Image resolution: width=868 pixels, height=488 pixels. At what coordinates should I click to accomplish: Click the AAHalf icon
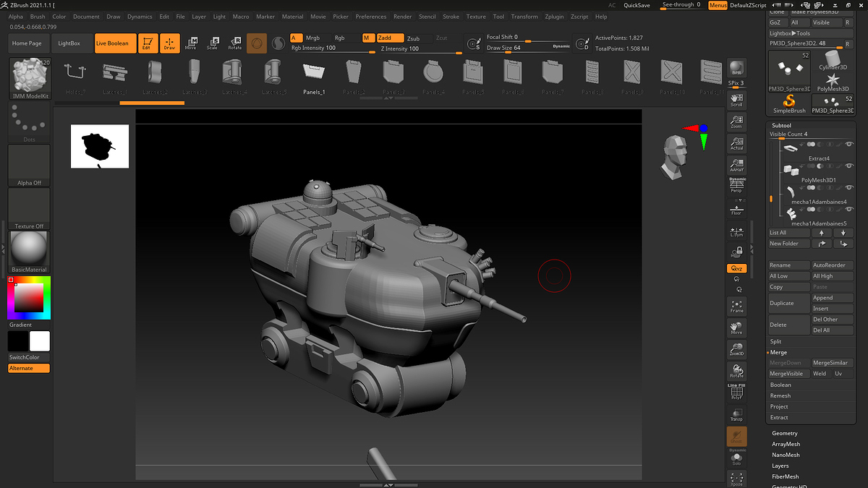point(736,165)
